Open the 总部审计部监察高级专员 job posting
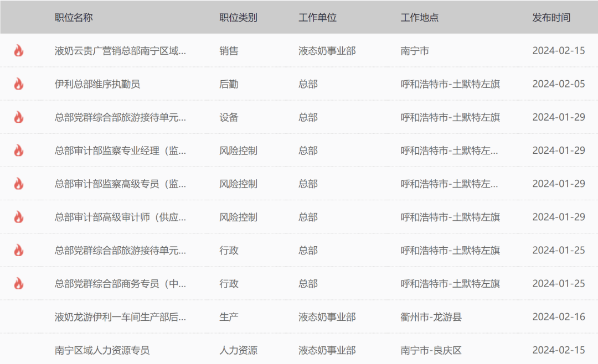 click(120, 184)
